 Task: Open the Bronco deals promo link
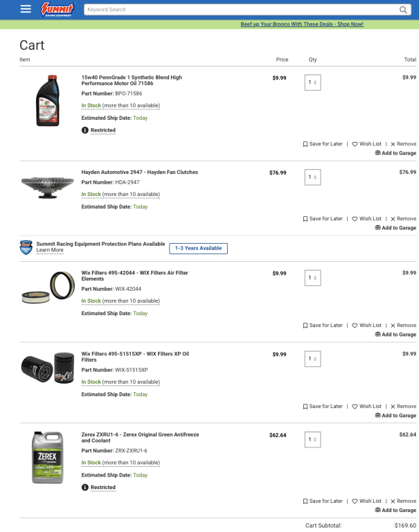[302, 24]
